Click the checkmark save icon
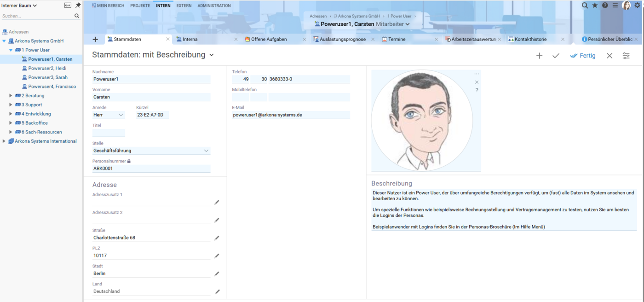The height and width of the screenshot is (302, 644). click(x=556, y=56)
